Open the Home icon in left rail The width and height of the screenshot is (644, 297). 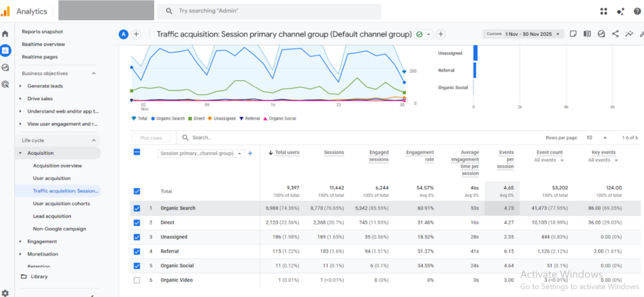pos(6,34)
